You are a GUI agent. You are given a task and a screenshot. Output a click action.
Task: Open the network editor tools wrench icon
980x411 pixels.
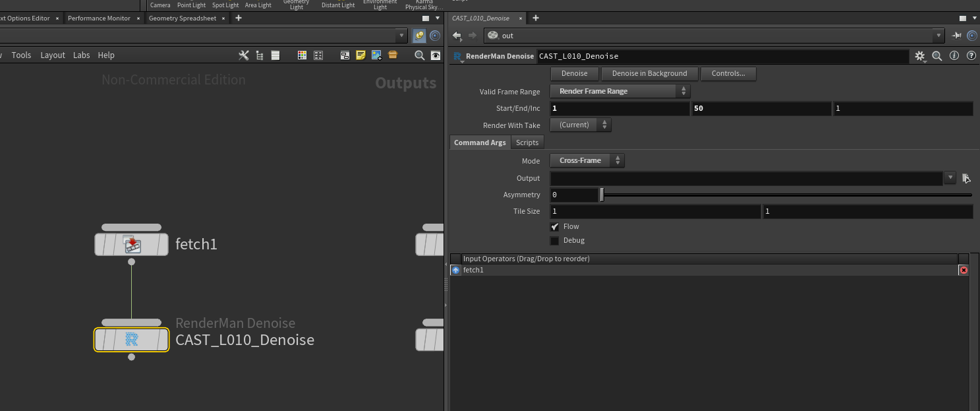tap(244, 55)
